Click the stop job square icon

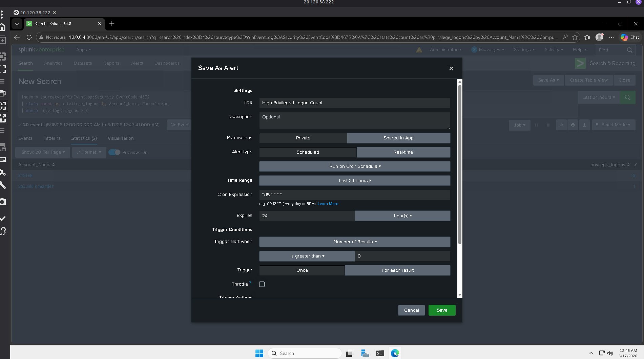pyautogui.click(x=548, y=125)
